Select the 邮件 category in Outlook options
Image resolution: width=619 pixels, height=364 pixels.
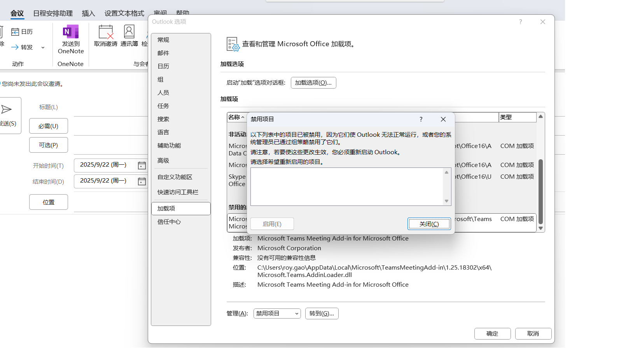(x=163, y=53)
